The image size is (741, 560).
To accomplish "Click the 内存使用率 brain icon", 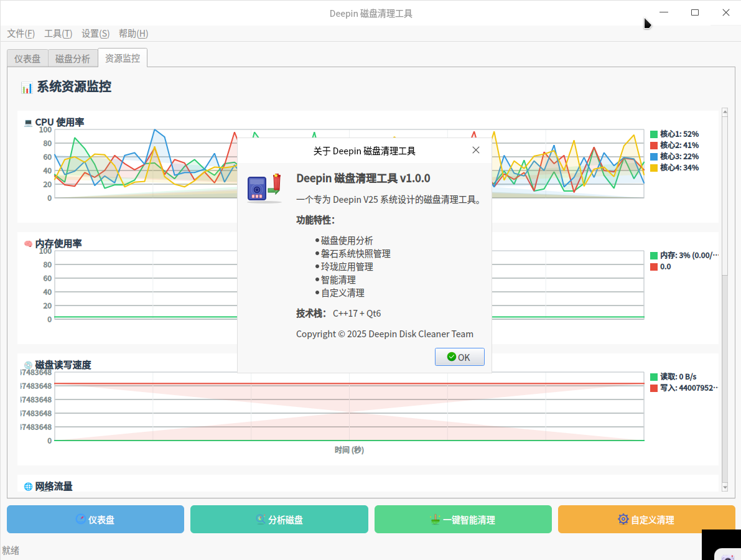I will point(28,243).
